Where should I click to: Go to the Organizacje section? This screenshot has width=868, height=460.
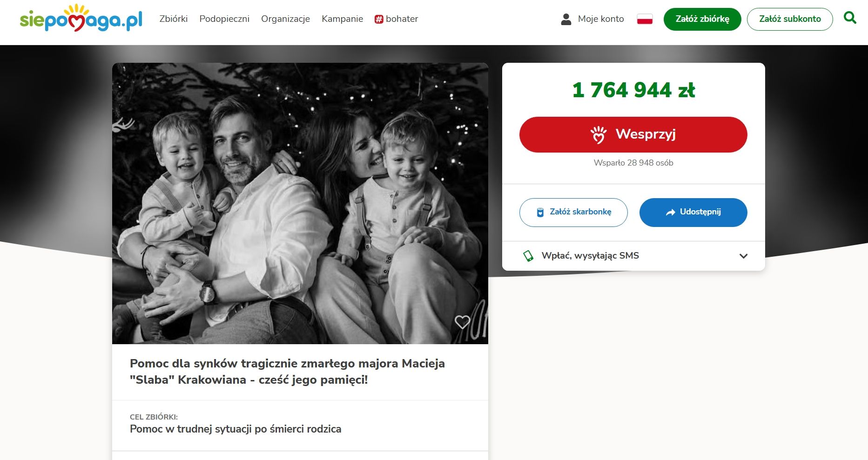click(285, 19)
